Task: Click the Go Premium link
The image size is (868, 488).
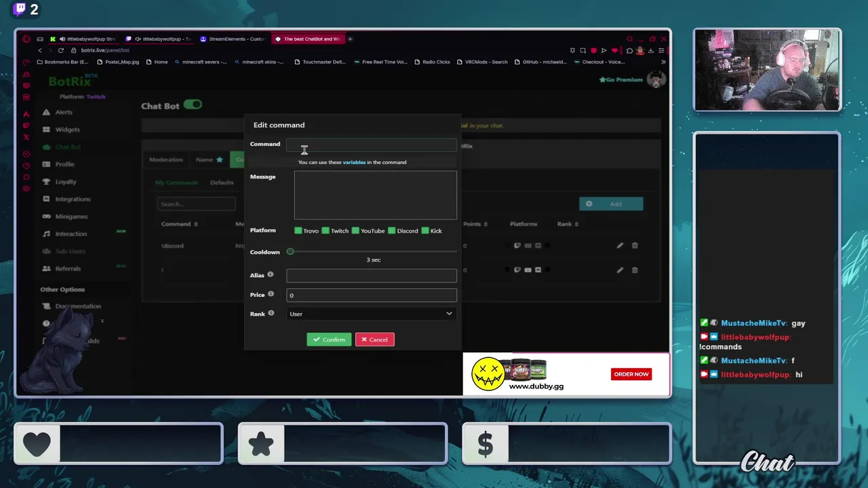Action: (620, 80)
